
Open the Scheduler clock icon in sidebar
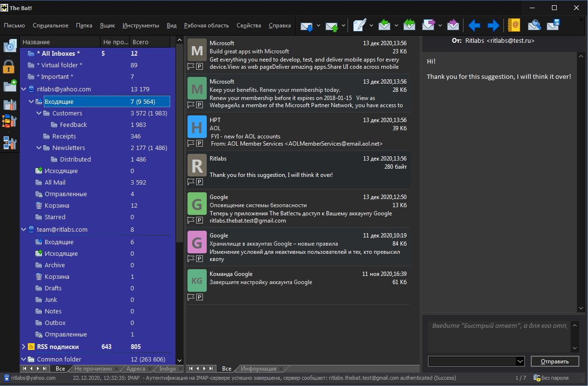tap(10, 47)
